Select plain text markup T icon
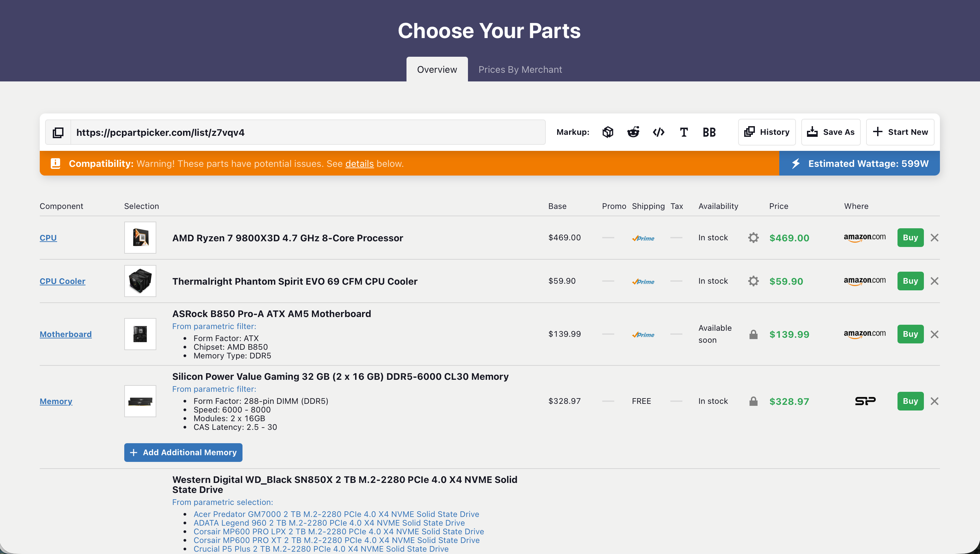This screenshot has width=980, height=554. [684, 132]
